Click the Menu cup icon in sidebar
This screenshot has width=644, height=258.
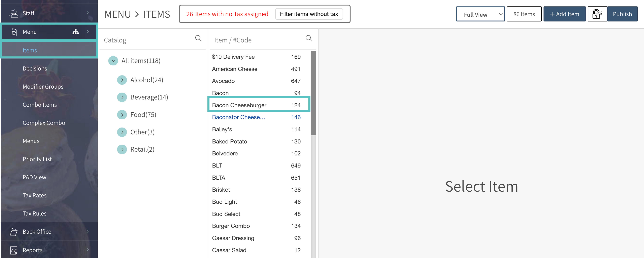pos(14,32)
